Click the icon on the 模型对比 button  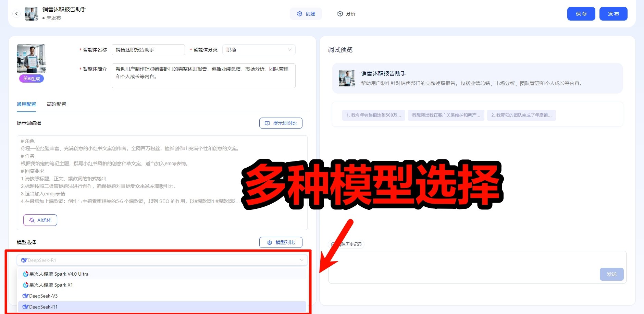(x=269, y=242)
